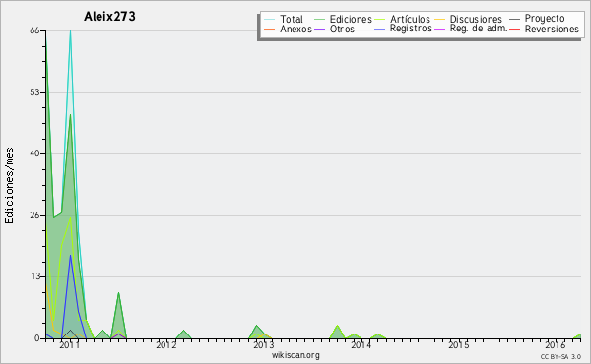The width and height of the screenshot is (591, 364).
Task: Click the Discusiones legend label
Action: click(476, 19)
